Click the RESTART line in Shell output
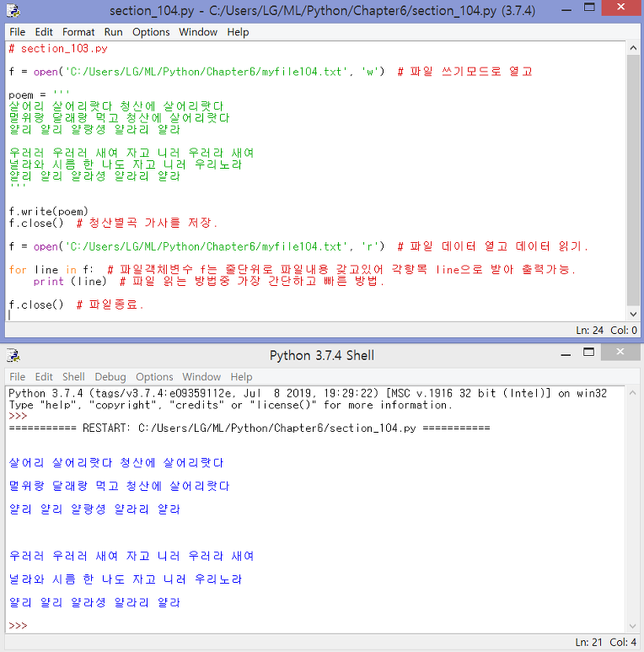 pos(250,428)
